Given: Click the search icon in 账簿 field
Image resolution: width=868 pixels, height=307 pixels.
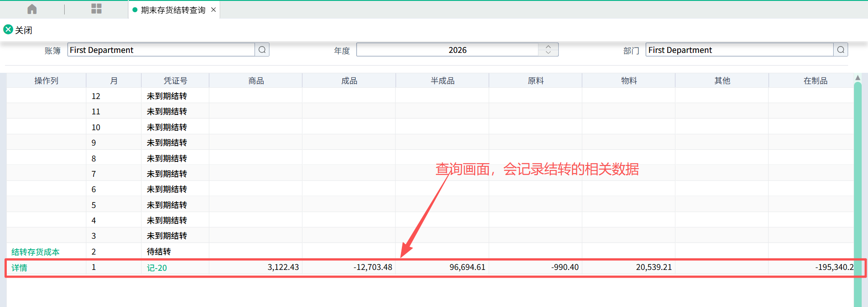Looking at the screenshot, I should tap(262, 50).
